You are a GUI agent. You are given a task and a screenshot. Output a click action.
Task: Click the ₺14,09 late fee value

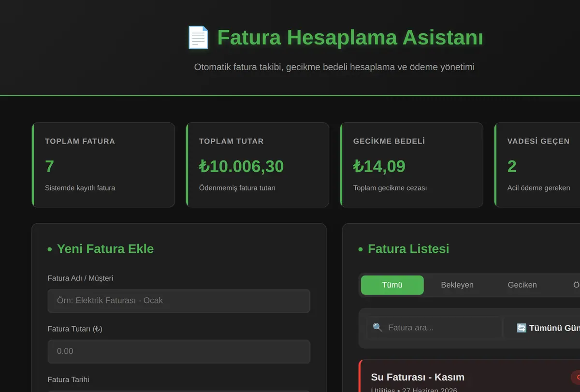379,166
